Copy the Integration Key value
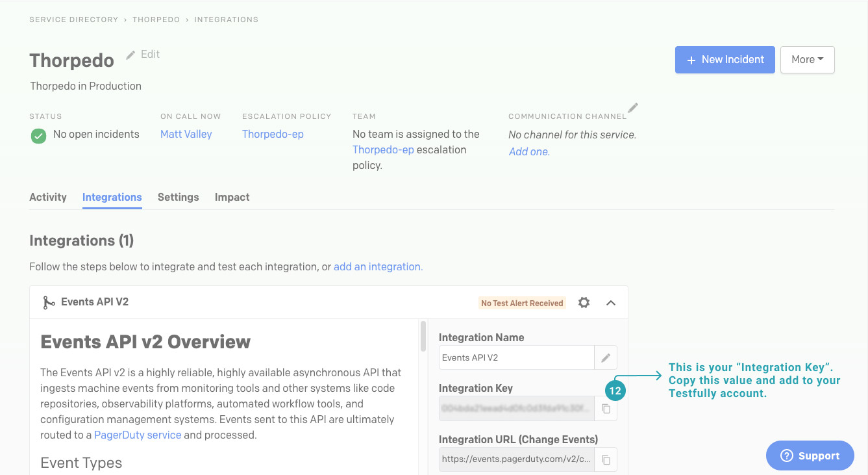868x475 pixels. coord(606,409)
